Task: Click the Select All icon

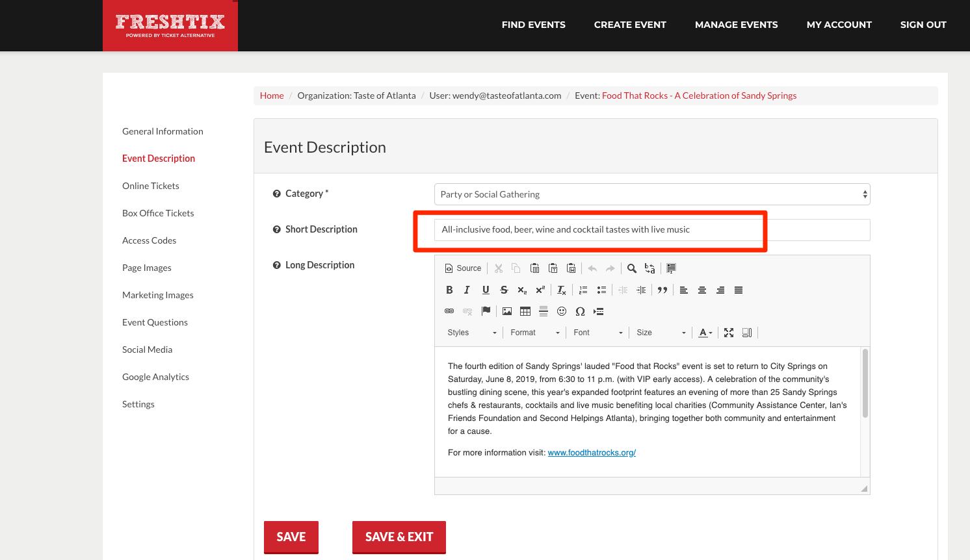Action: pyautogui.click(x=671, y=268)
